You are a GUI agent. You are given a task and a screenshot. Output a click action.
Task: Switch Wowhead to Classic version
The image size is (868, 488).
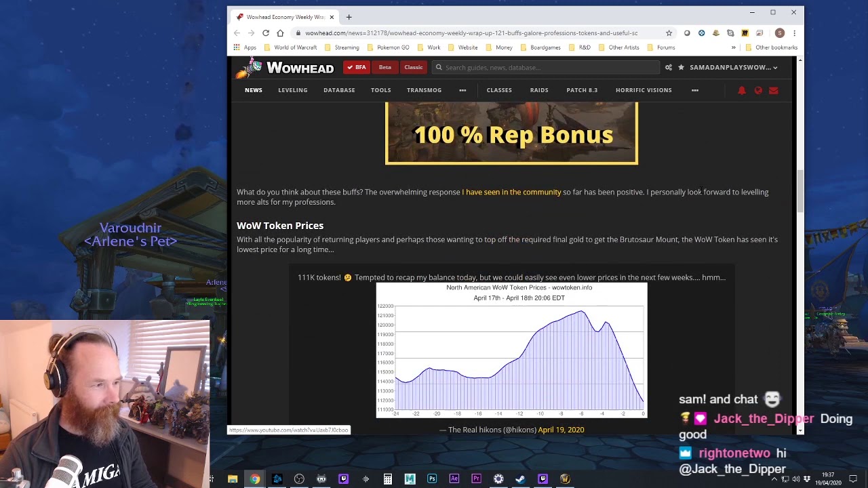[x=414, y=67]
